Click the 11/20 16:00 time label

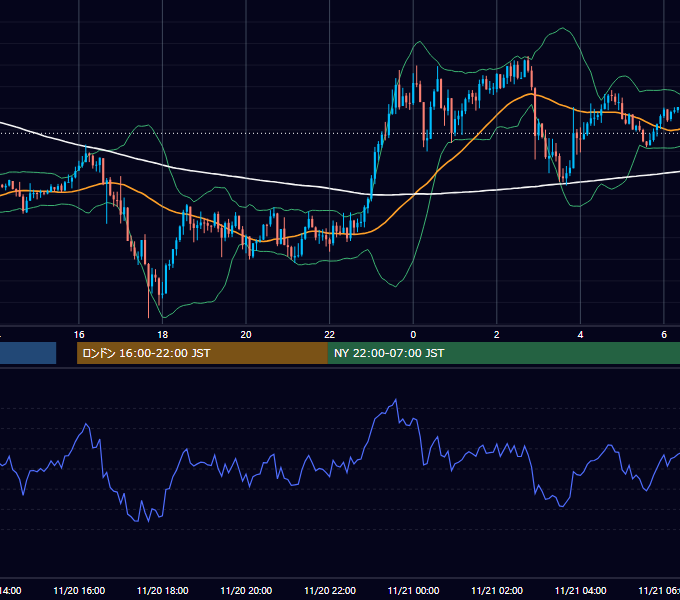(79, 590)
